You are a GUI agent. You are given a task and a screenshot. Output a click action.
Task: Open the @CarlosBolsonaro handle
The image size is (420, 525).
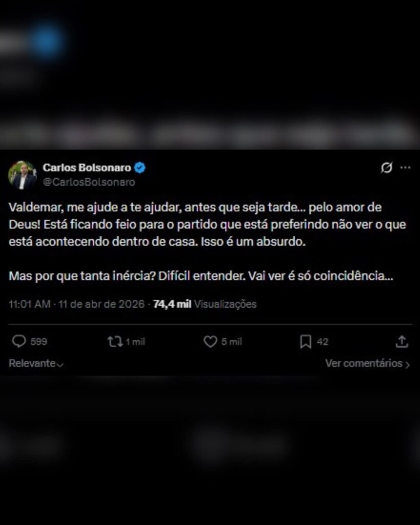(89, 182)
